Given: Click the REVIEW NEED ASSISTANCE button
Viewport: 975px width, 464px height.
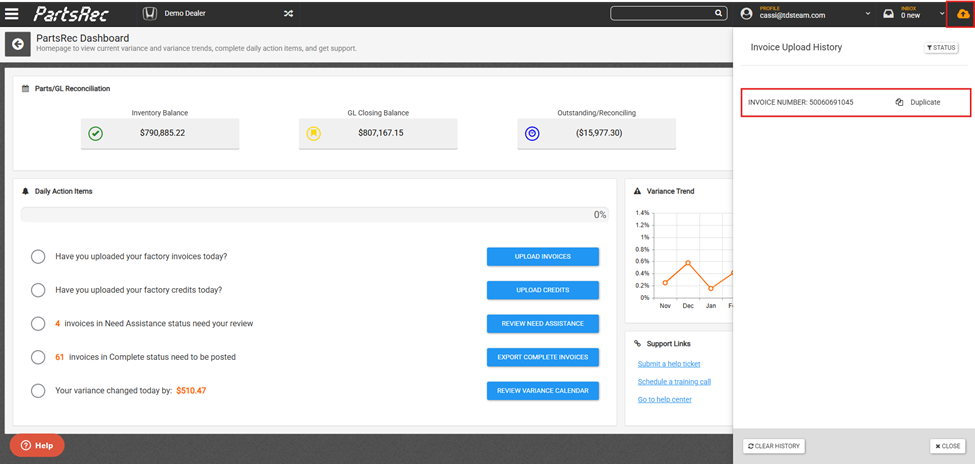Looking at the screenshot, I should 543,323.
